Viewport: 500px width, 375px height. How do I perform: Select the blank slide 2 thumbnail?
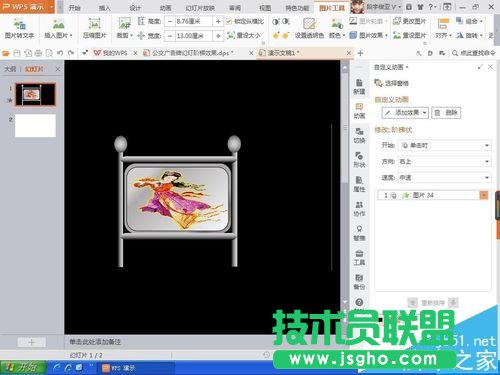coord(35,125)
